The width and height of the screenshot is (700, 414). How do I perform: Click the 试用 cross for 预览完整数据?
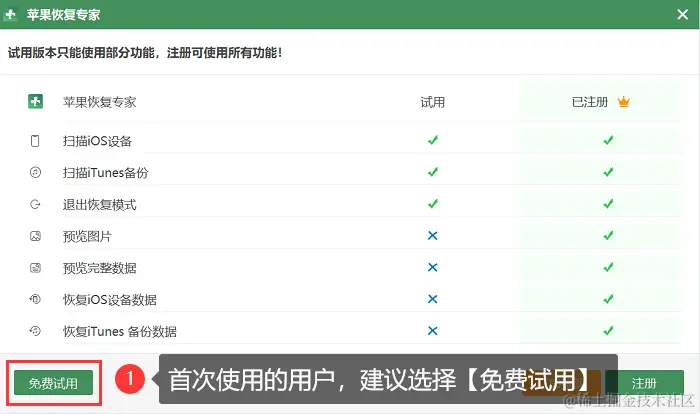433,267
